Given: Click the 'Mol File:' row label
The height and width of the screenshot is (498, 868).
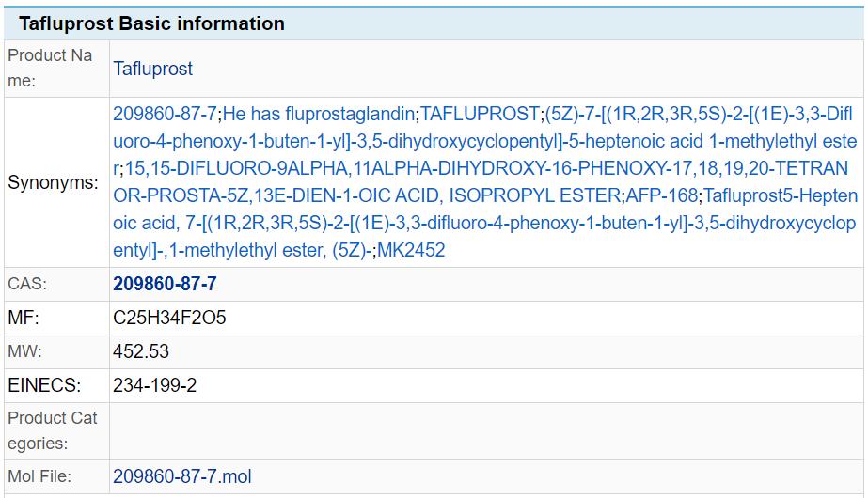Looking at the screenshot, I should pos(39,476).
